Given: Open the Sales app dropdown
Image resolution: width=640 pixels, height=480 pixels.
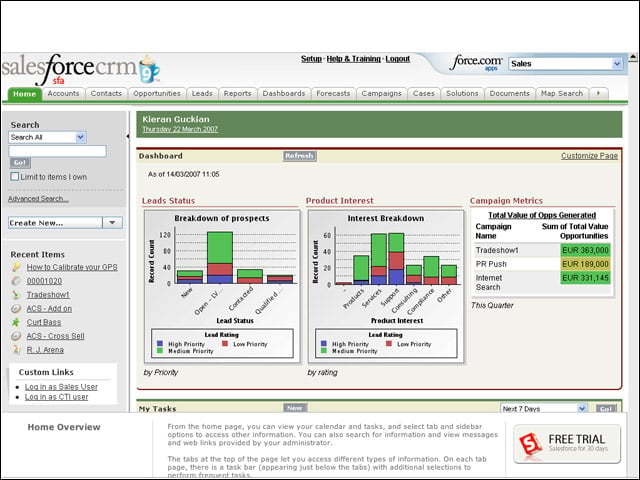Looking at the screenshot, I should click(565, 64).
